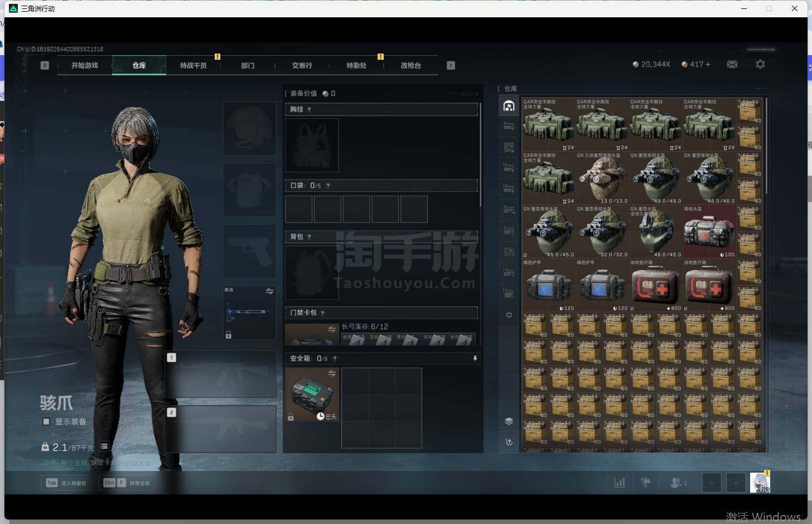Select the night-vision helmet with 32.0/32.0 durability
The height and width of the screenshot is (524, 812).
tap(602, 232)
